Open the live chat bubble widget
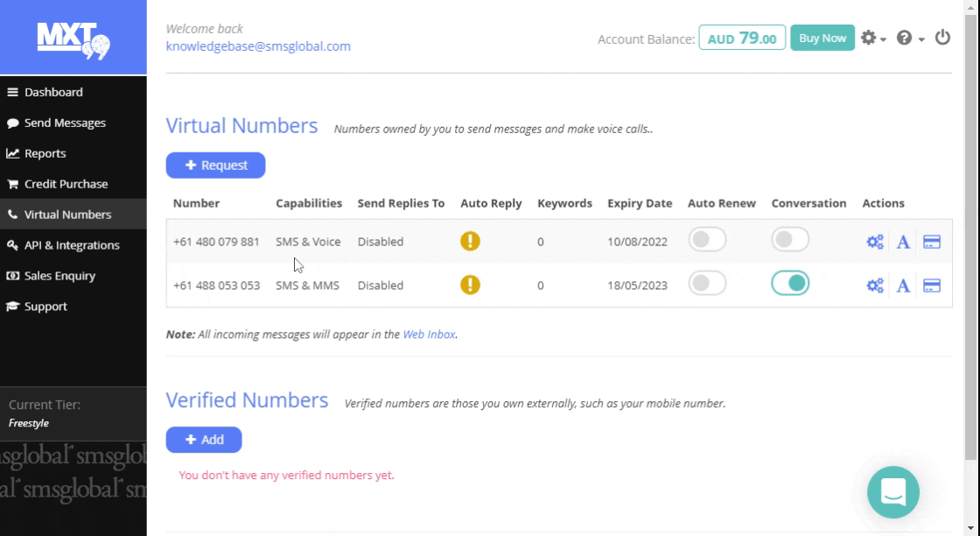This screenshot has width=980, height=536. pos(892,491)
